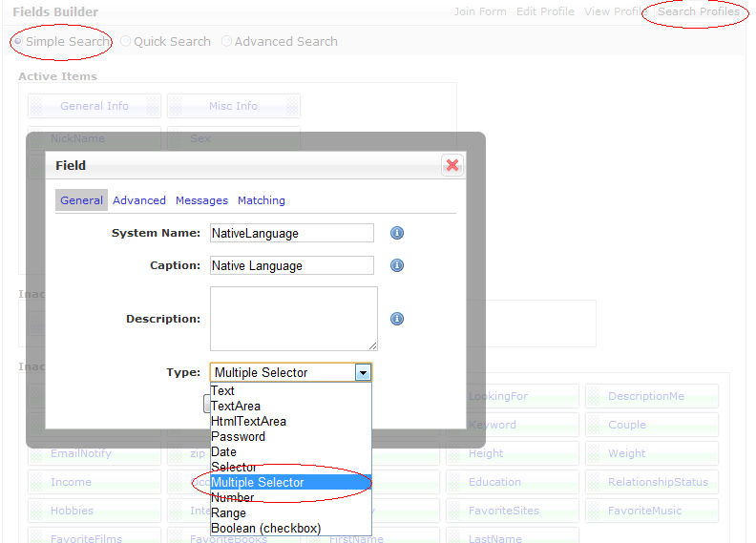Select the Simple Search radio button

point(18,42)
